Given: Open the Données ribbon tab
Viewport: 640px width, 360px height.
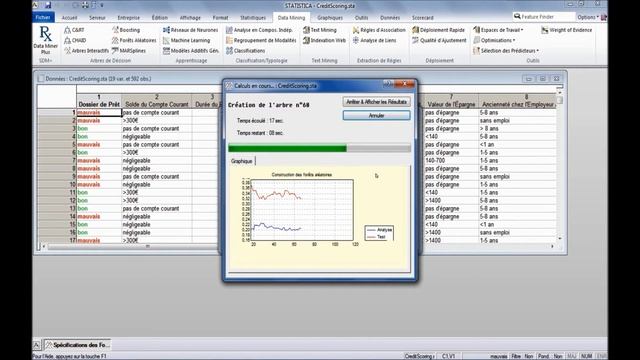Looking at the screenshot, I should pos(390,18).
